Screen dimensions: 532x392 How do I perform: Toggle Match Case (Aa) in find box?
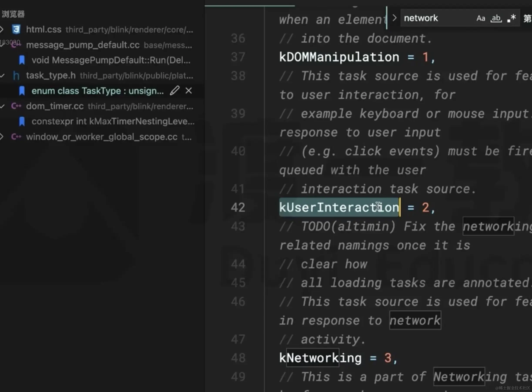click(x=480, y=18)
